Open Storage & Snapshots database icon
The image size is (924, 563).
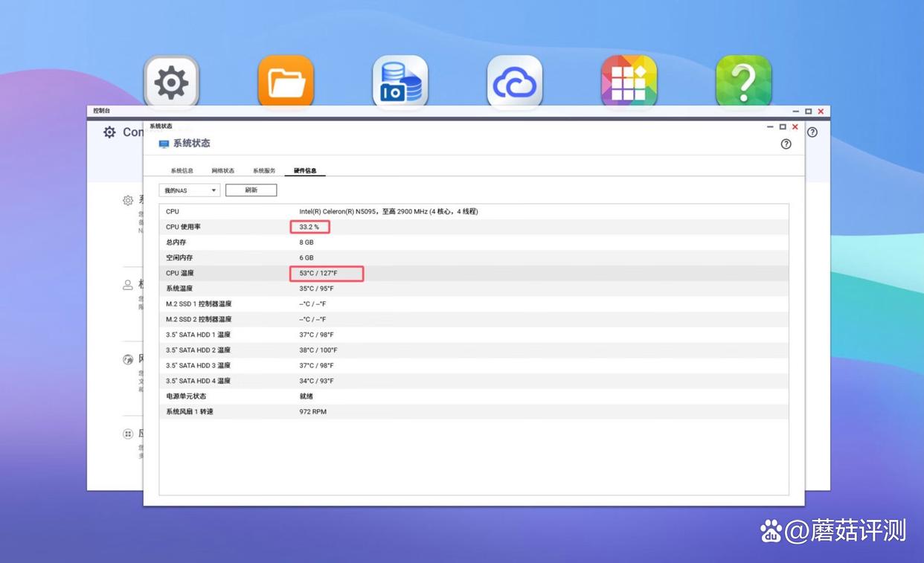[400, 81]
